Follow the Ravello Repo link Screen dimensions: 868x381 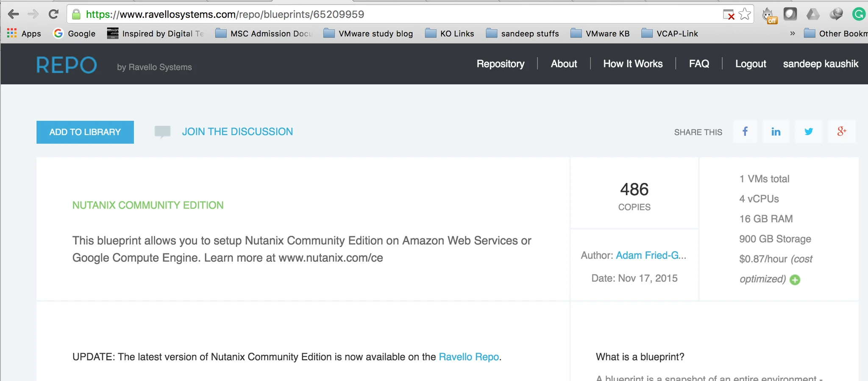pyautogui.click(x=469, y=357)
